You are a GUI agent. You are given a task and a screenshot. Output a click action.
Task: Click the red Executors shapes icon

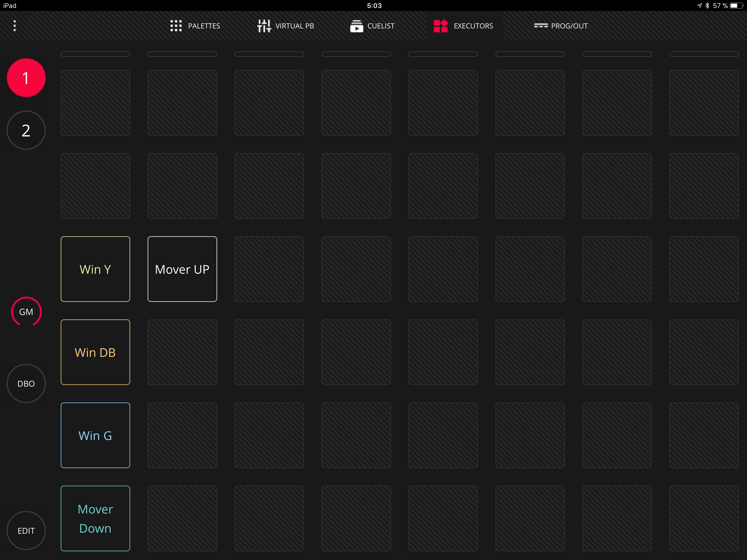440,26
